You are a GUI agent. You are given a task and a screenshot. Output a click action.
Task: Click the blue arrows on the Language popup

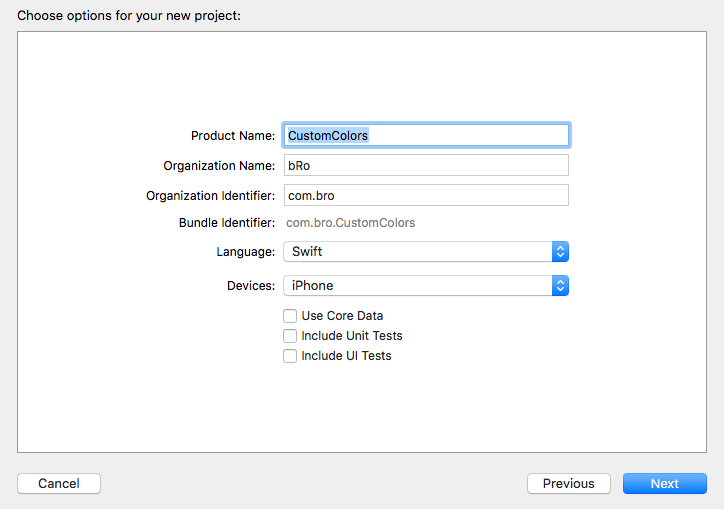tap(561, 252)
